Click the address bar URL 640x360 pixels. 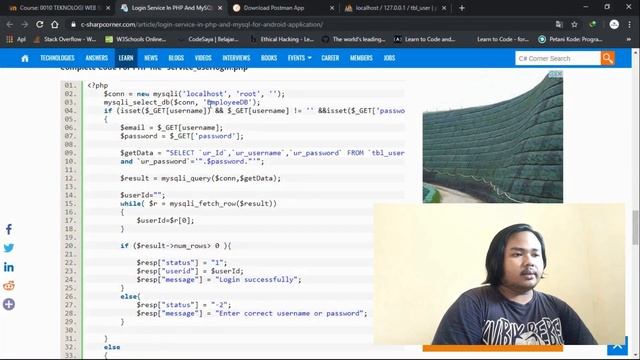point(202,24)
